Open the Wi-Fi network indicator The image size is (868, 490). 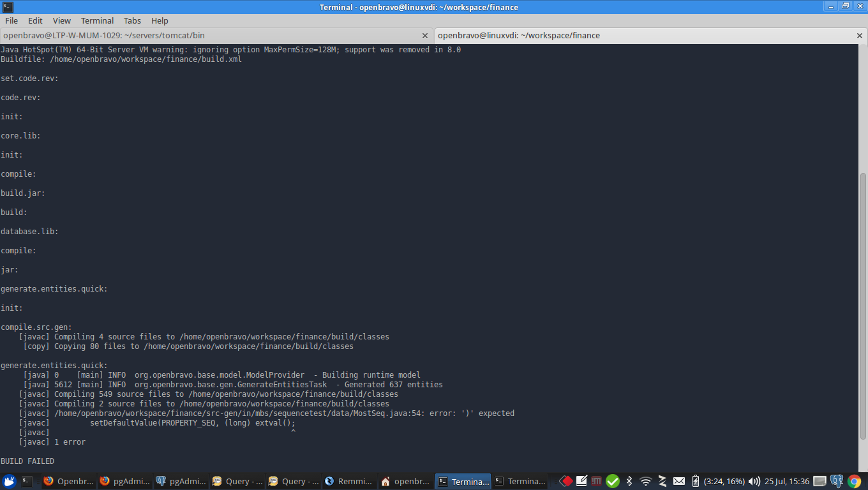(x=645, y=481)
